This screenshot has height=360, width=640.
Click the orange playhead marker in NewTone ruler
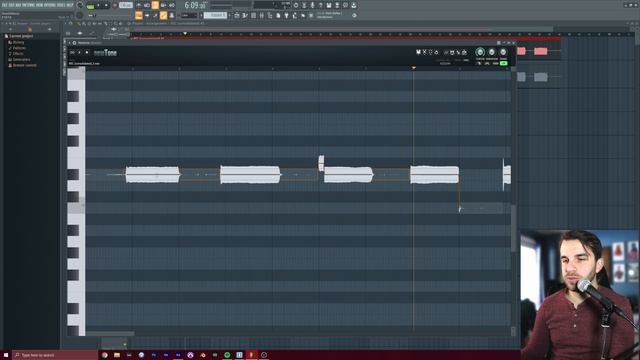point(413,68)
